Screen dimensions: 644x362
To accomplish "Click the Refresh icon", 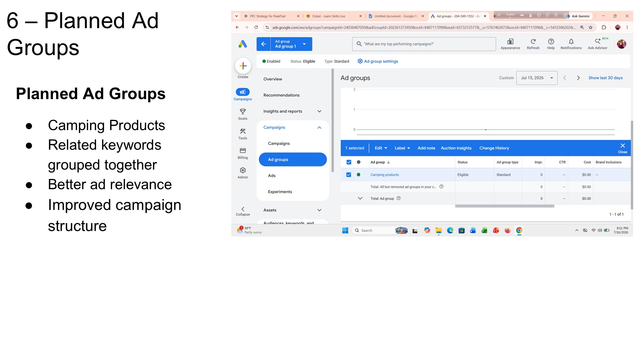I will (x=533, y=42).
